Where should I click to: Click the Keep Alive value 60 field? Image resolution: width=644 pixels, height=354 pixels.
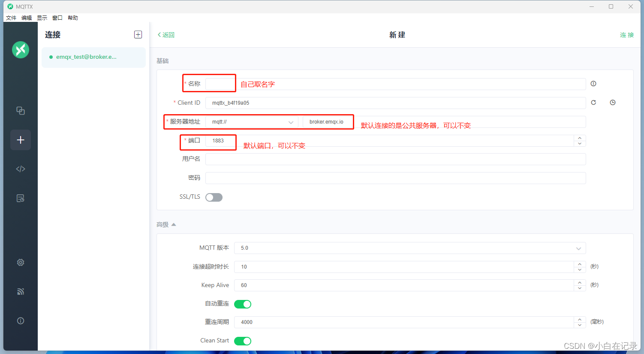(x=403, y=285)
